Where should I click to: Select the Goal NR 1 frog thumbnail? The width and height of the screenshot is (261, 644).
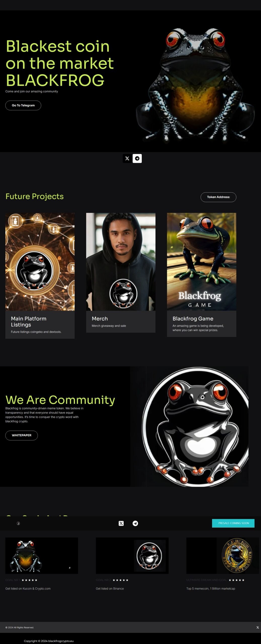click(42, 555)
